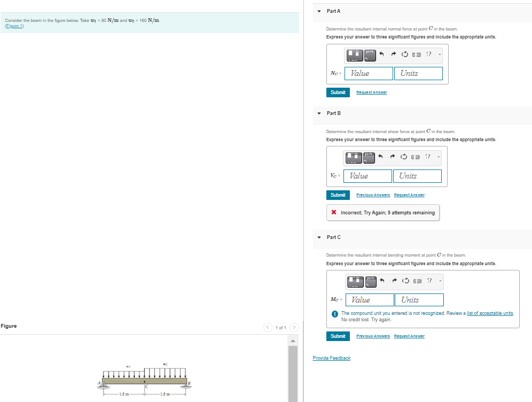Submit the Part A answer
The width and height of the screenshot is (532, 402).
coord(338,92)
